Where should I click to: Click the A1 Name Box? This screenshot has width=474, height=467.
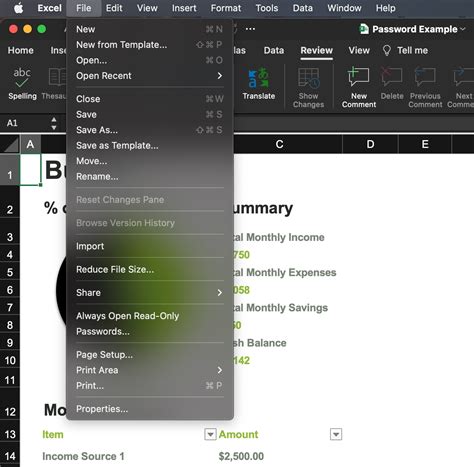pos(25,123)
